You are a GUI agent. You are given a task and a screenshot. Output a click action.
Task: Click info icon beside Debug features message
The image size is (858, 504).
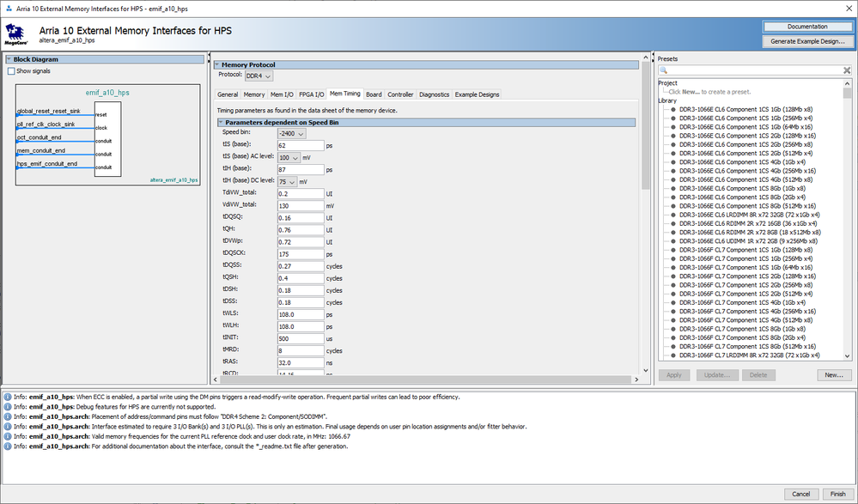[x=8, y=407]
